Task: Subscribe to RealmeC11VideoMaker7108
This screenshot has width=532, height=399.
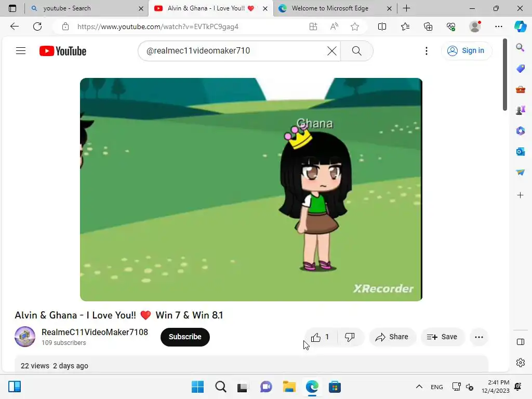Action: pyautogui.click(x=185, y=337)
